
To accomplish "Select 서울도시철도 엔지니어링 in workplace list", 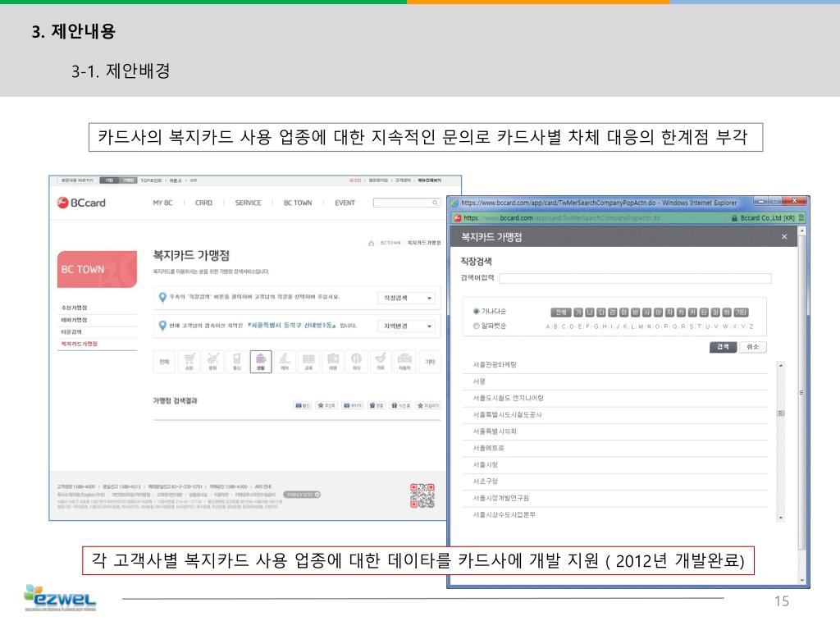I will (508, 398).
